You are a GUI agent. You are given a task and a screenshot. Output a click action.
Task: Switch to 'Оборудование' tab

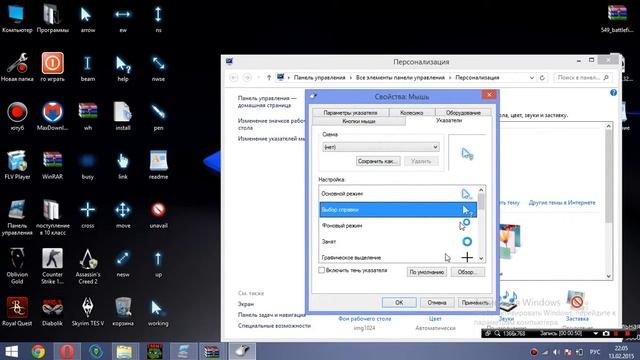coord(463,112)
